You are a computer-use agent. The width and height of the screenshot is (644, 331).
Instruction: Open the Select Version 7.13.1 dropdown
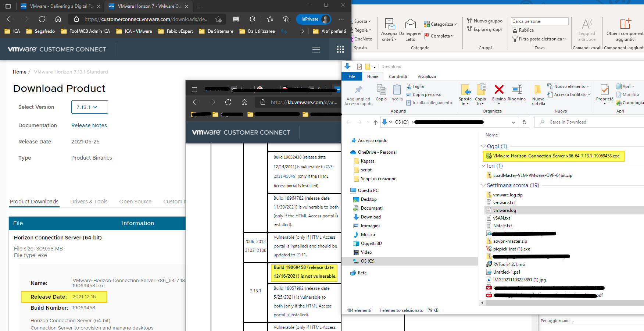coord(89,107)
